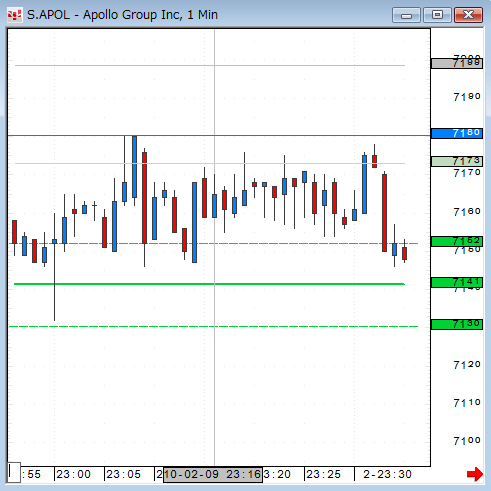Screen dimensions: 491x491
Task: Click the tall blue candle touching 7180 line
Action: 134,167
